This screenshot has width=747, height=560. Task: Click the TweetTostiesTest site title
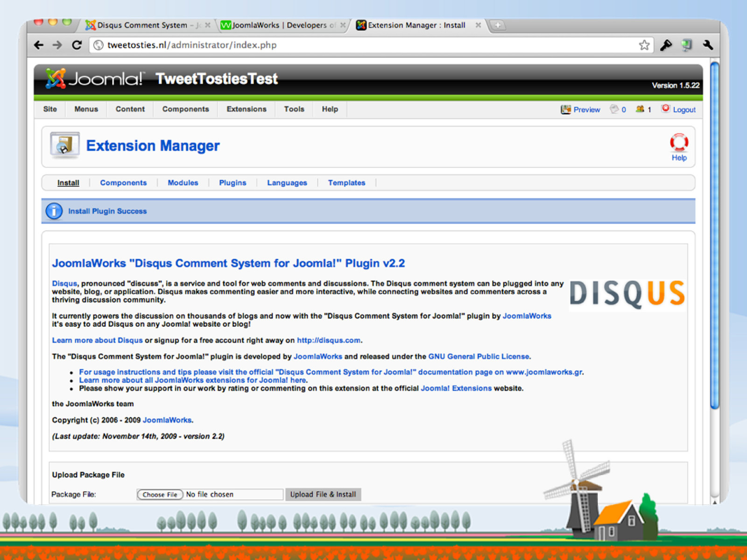pyautogui.click(x=217, y=79)
